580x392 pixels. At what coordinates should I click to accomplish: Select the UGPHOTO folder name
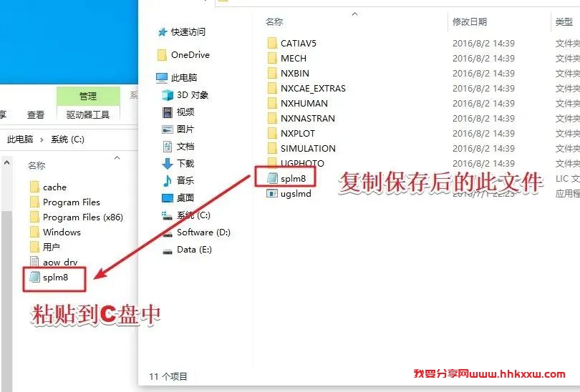302,163
